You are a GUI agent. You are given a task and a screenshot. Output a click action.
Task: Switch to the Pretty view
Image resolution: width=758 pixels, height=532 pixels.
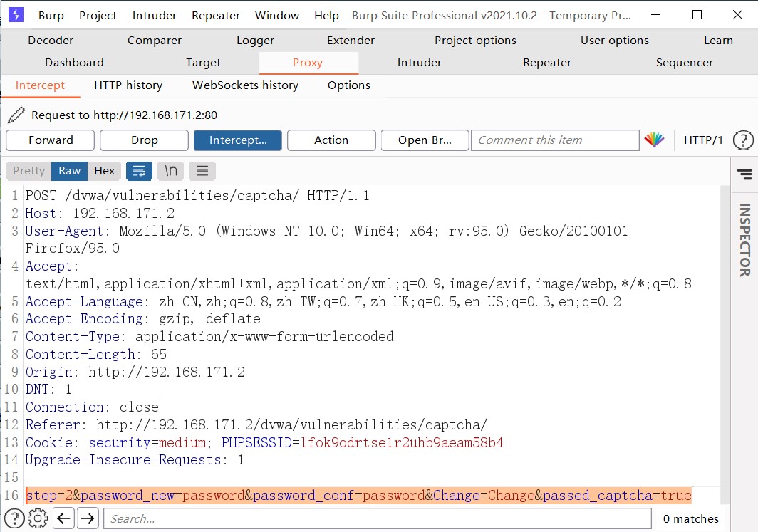(29, 171)
